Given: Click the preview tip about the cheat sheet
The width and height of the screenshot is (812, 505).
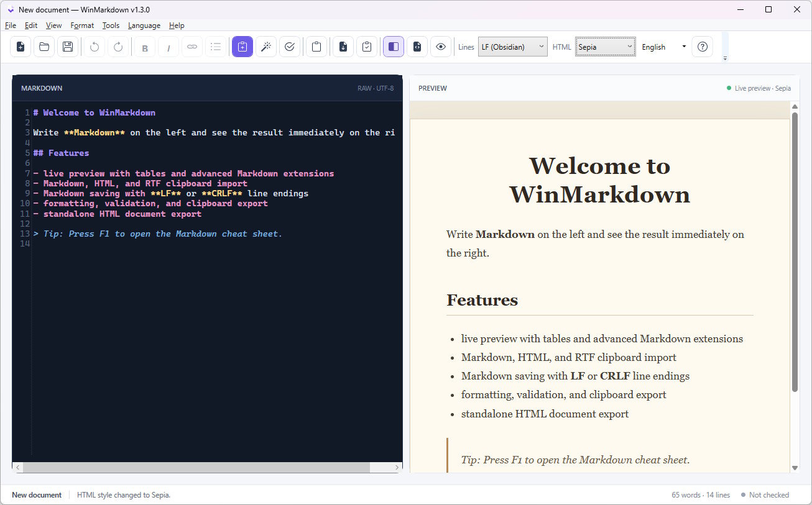Looking at the screenshot, I should [576, 460].
